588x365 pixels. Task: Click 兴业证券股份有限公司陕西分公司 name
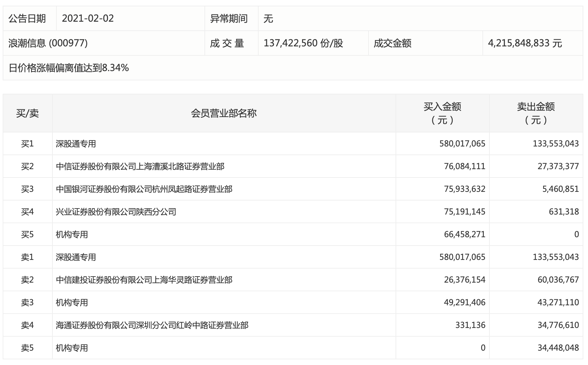[x=116, y=212]
